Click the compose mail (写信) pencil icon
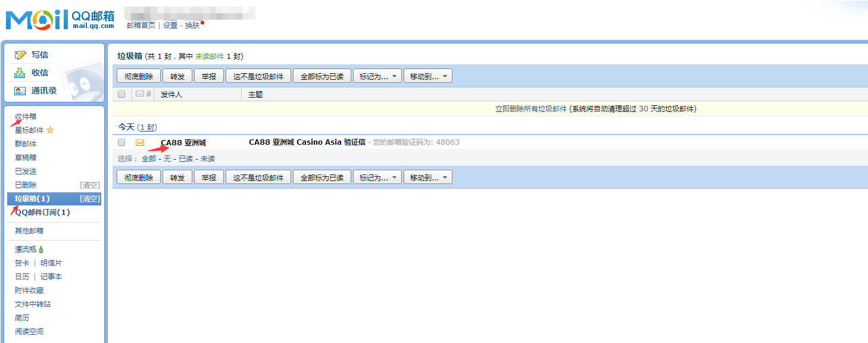This screenshot has height=343, width=868. pos(20,55)
